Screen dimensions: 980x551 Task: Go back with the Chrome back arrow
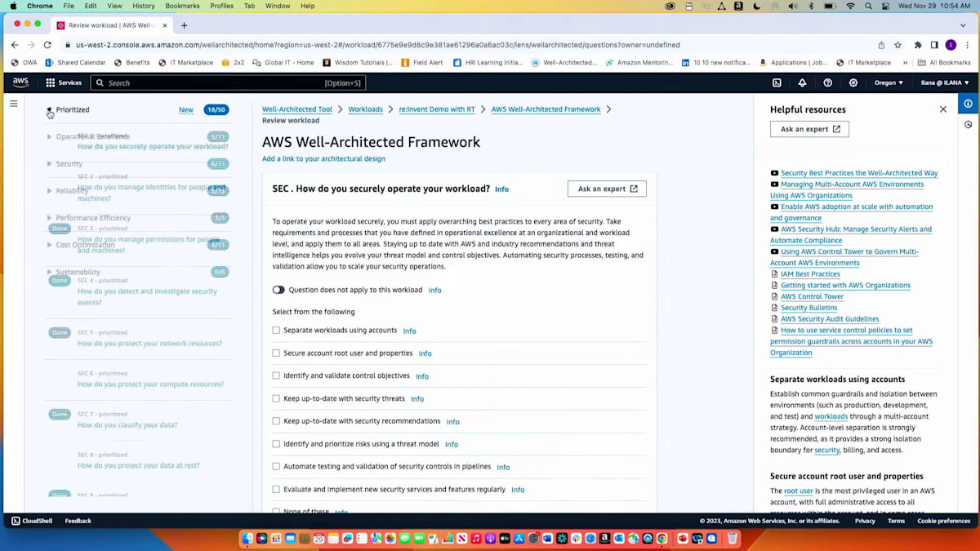[x=14, y=45]
